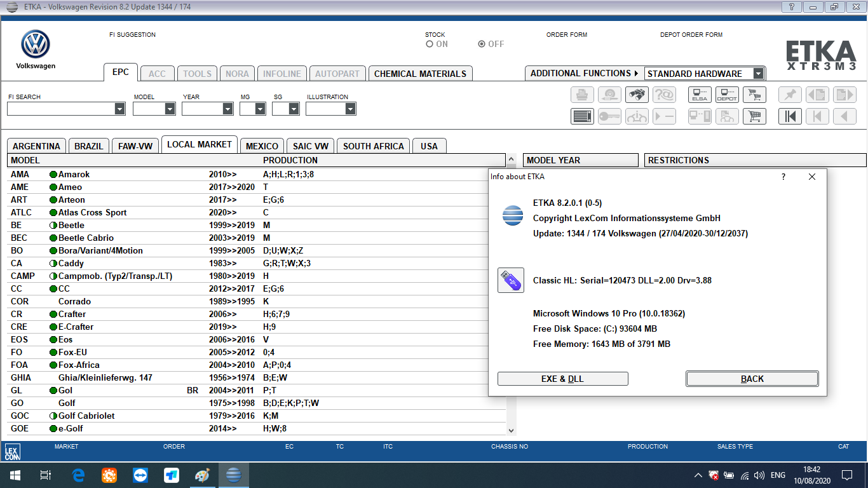Click the arrow-dash toolbar icon
The width and height of the screenshot is (868, 488).
click(664, 116)
